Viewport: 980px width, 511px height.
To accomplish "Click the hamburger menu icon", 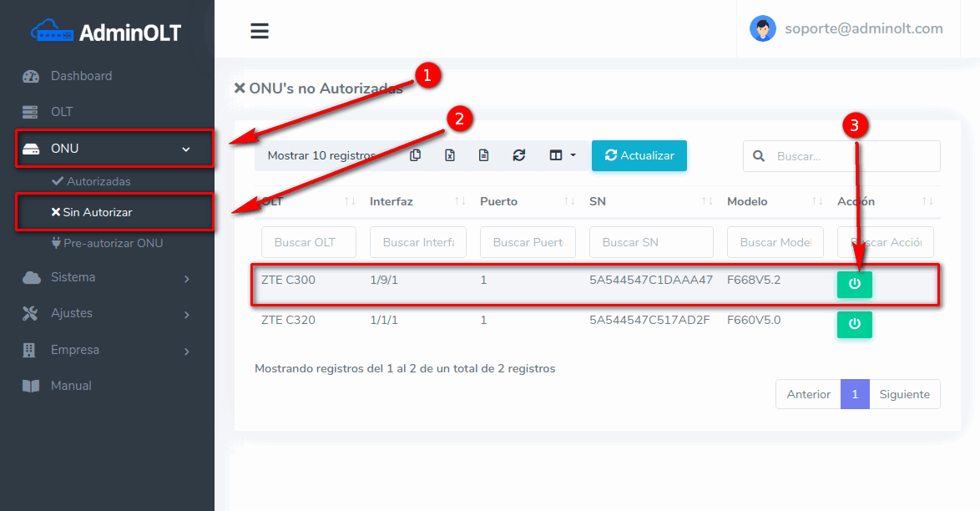I will tap(260, 31).
